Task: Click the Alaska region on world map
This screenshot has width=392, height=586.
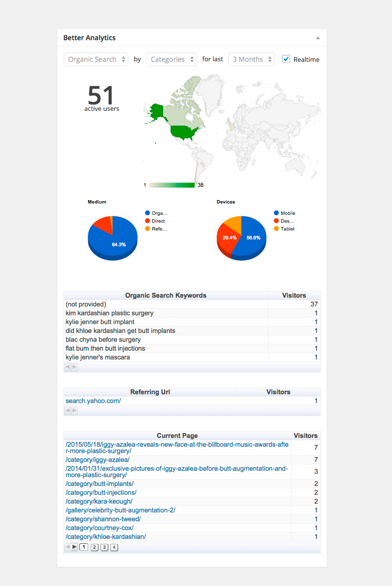Action: pos(157,111)
